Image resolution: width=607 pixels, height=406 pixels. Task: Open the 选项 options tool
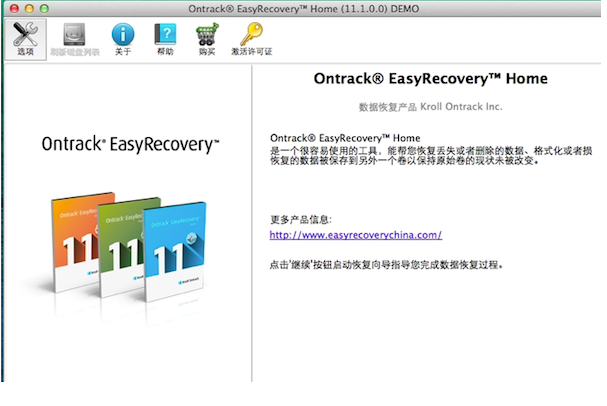26,39
